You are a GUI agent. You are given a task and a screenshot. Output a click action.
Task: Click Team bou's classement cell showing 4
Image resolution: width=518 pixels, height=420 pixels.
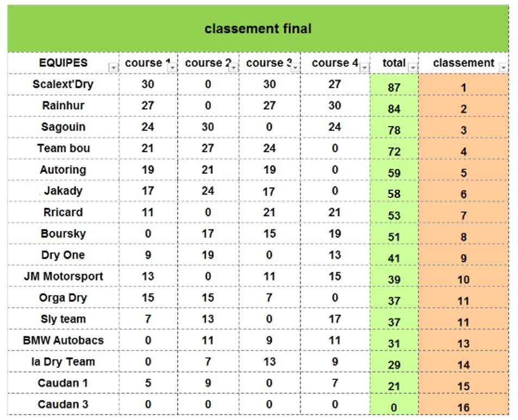click(x=463, y=152)
